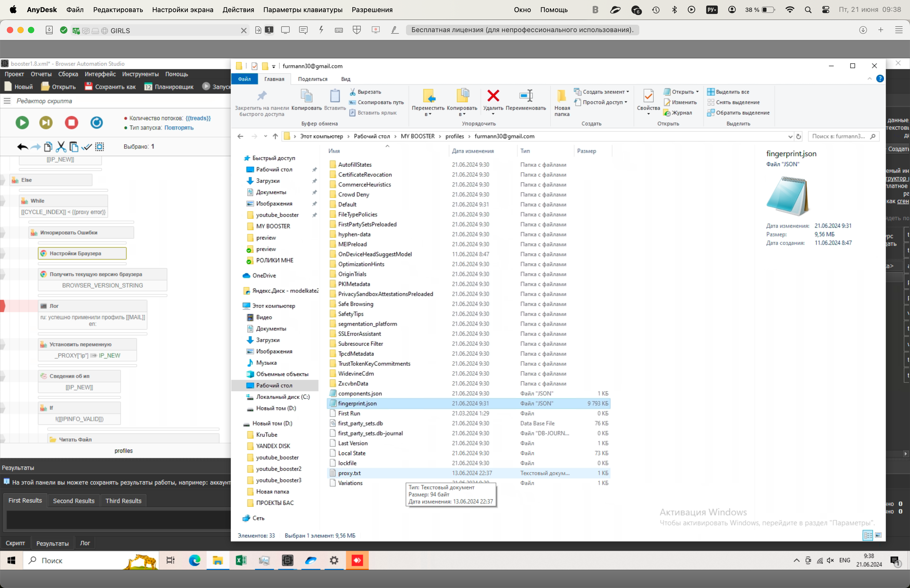This screenshot has height=588, width=910.
Task: Toggle the script editor hamburger menu
Action: point(7,101)
